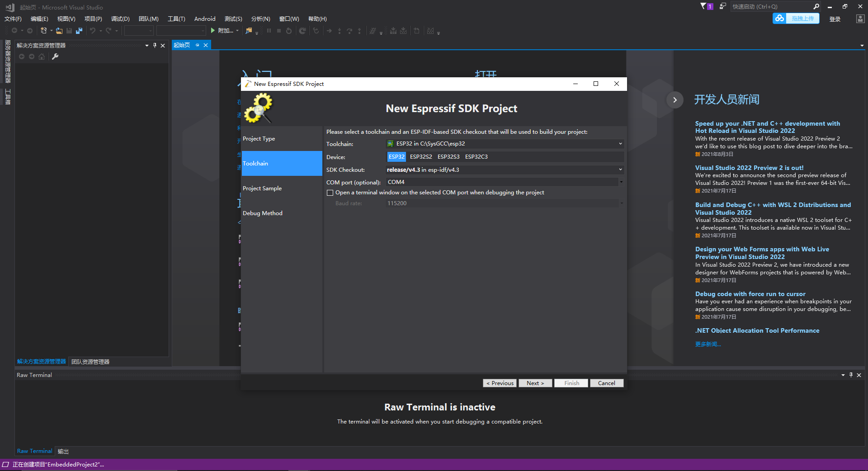Image resolution: width=868 pixels, height=471 pixels.
Task: Open Raw Terminal window options dropdown arrow
Action: (843, 375)
